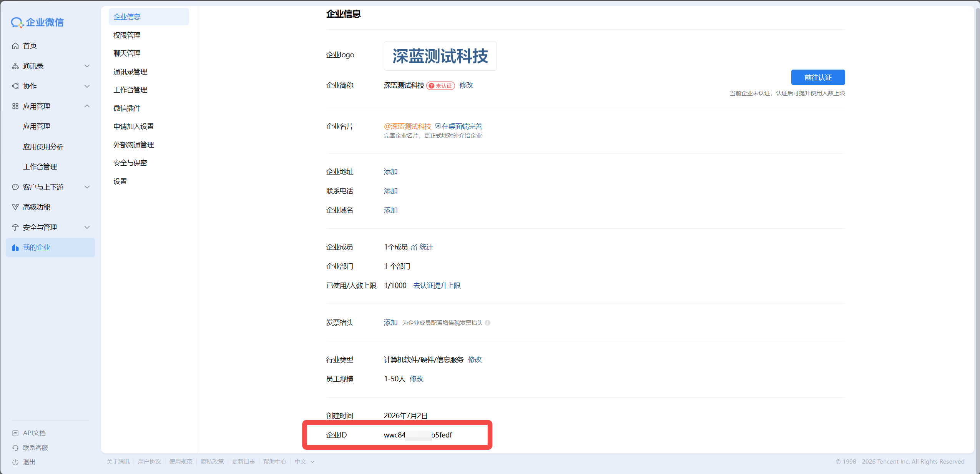Click the @深蓝测试科技 business card link

point(407,126)
